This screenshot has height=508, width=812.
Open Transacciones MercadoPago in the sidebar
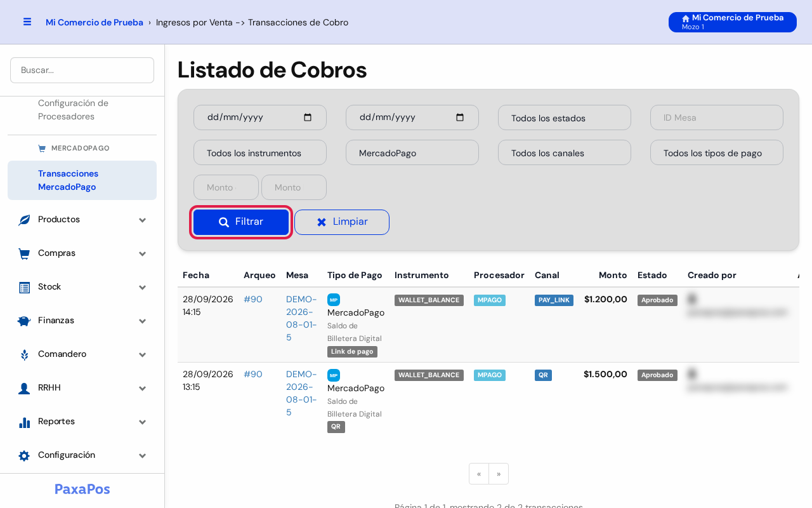[82, 180]
